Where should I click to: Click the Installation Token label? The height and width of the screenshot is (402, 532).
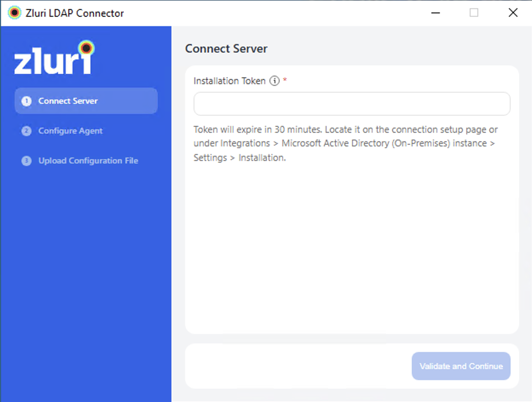coord(229,81)
